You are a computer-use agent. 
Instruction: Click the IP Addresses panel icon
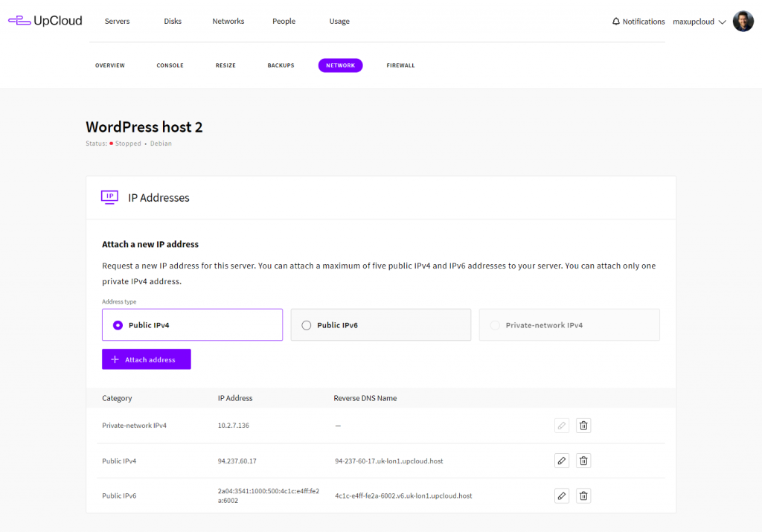109,196
